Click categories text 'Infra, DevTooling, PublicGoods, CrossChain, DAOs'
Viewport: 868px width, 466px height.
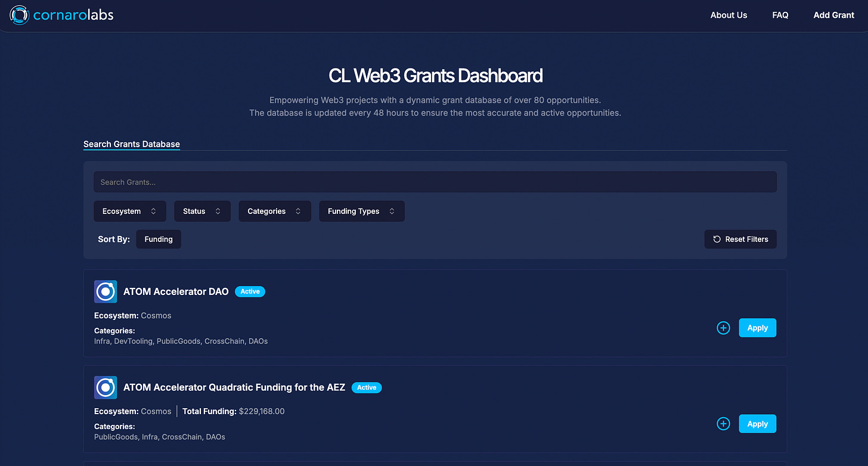click(181, 341)
